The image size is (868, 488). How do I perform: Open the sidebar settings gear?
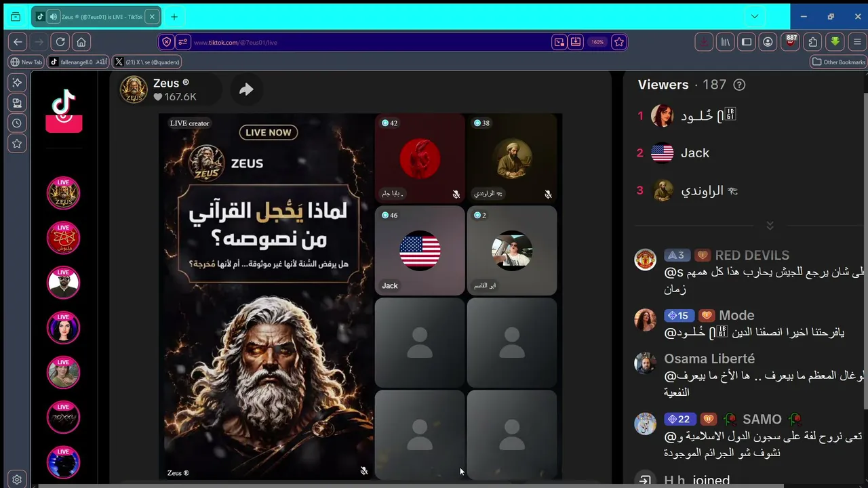point(17,479)
